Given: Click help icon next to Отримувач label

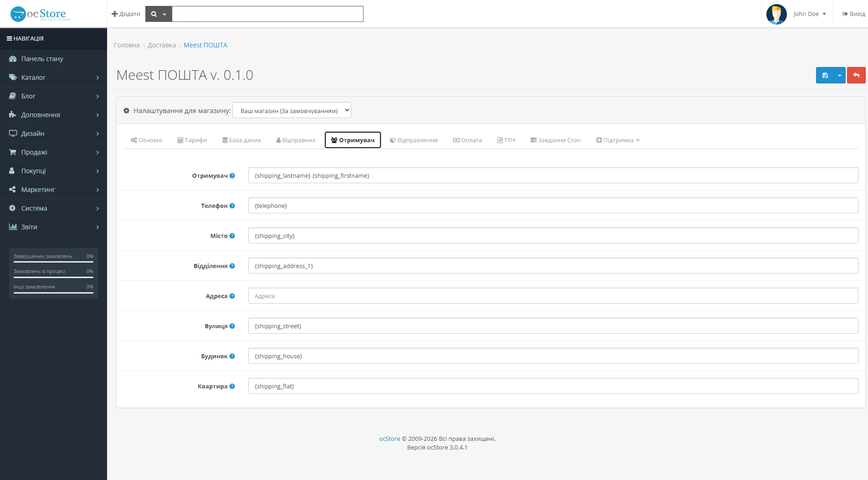Looking at the screenshot, I should click(232, 175).
